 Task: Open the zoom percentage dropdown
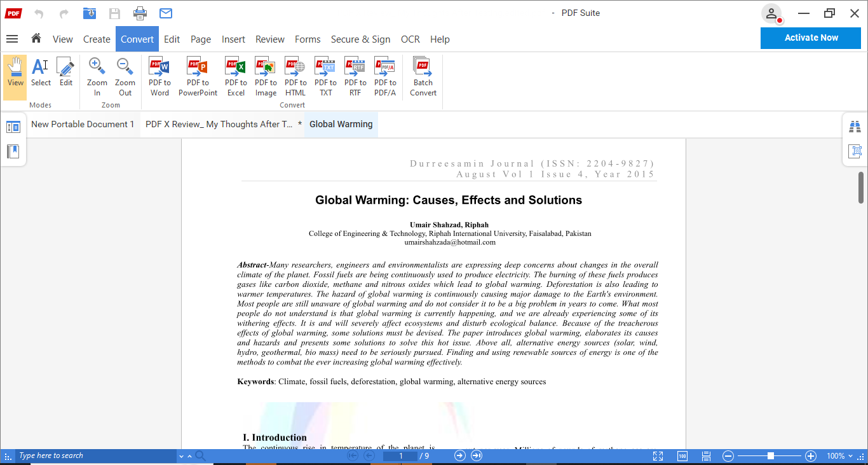839,455
